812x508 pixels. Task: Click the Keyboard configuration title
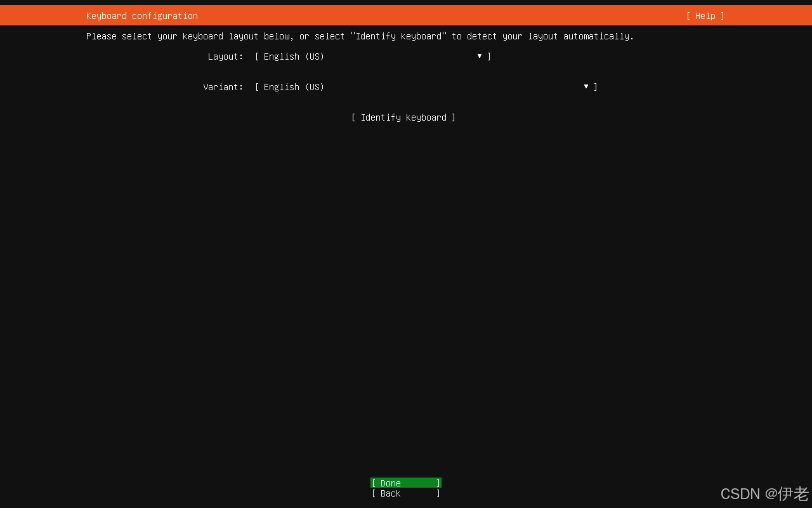(142, 16)
